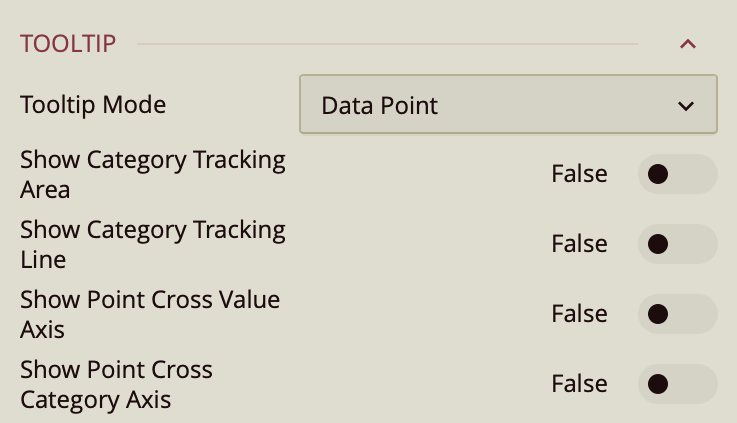This screenshot has height=423, width=737.
Task: Enable the Show Category Tracking Area switch
Action: click(677, 174)
